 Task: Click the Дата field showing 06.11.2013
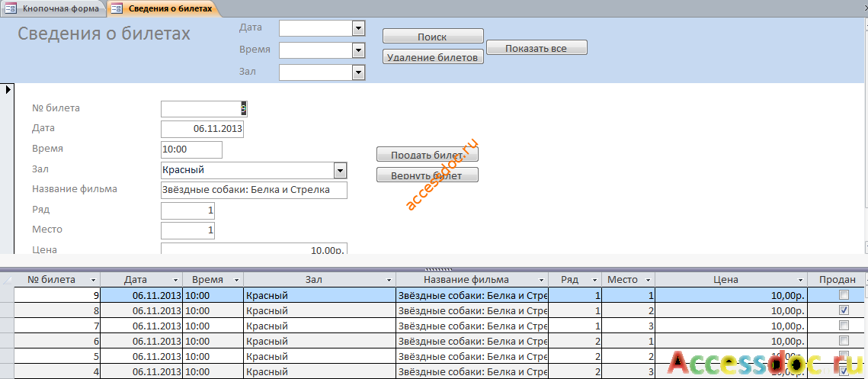pos(202,129)
